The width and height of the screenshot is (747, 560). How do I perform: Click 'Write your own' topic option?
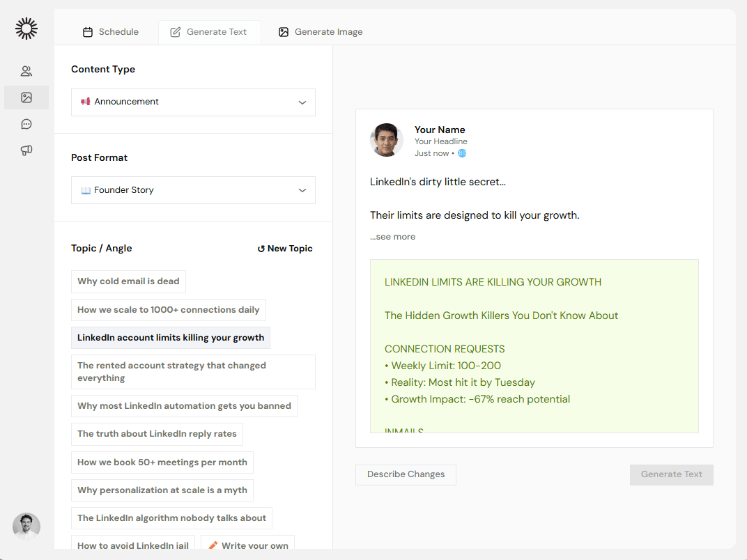pyautogui.click(x=248, y=543)
